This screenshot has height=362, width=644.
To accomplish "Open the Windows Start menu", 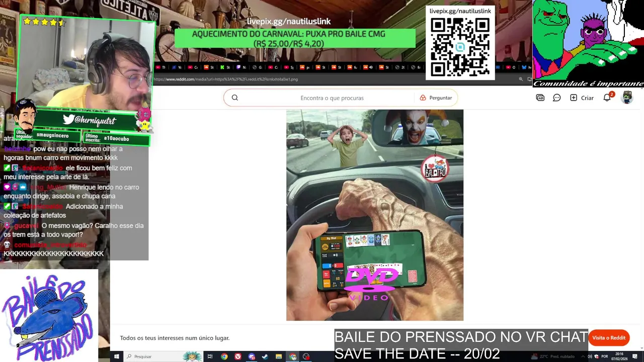I will 116,356.
